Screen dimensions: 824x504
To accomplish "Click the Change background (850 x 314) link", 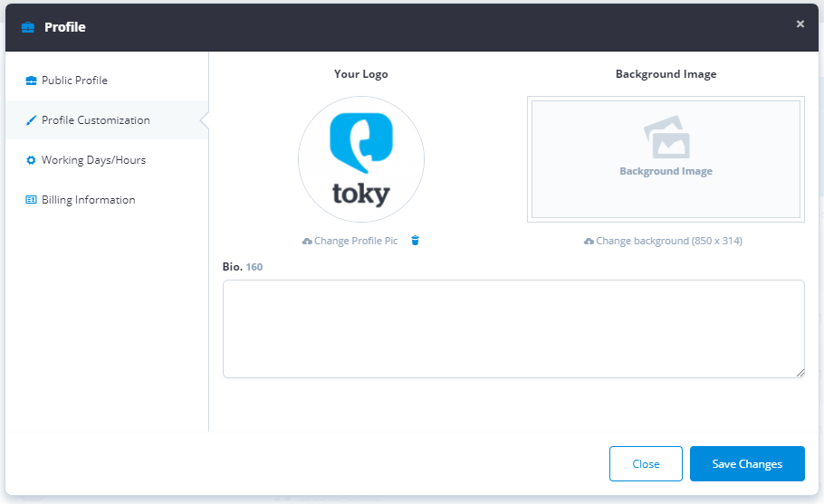I will (668, 241).
